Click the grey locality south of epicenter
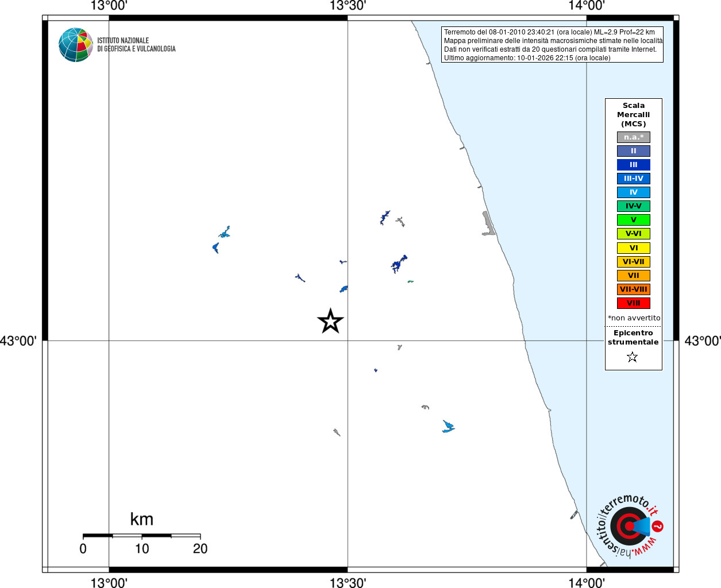The width and height of the screenshot is (721, 588). click(337, 432)
